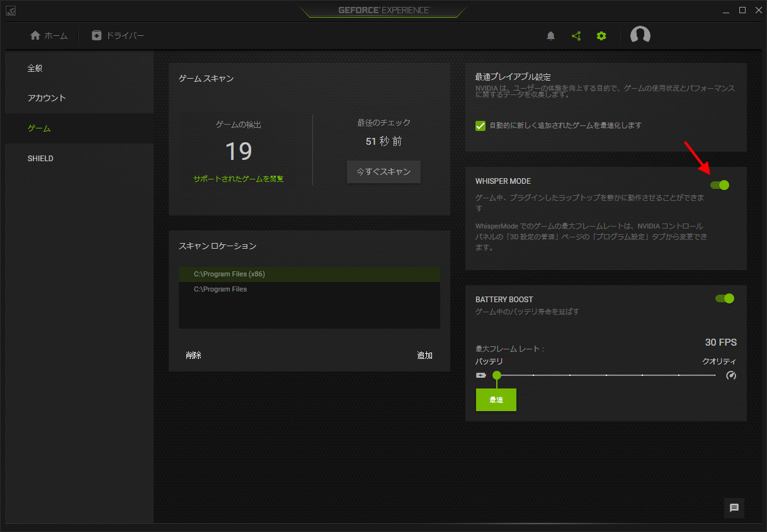Click the feedback chat icon
767x532 pixels.
click(734, 507)
